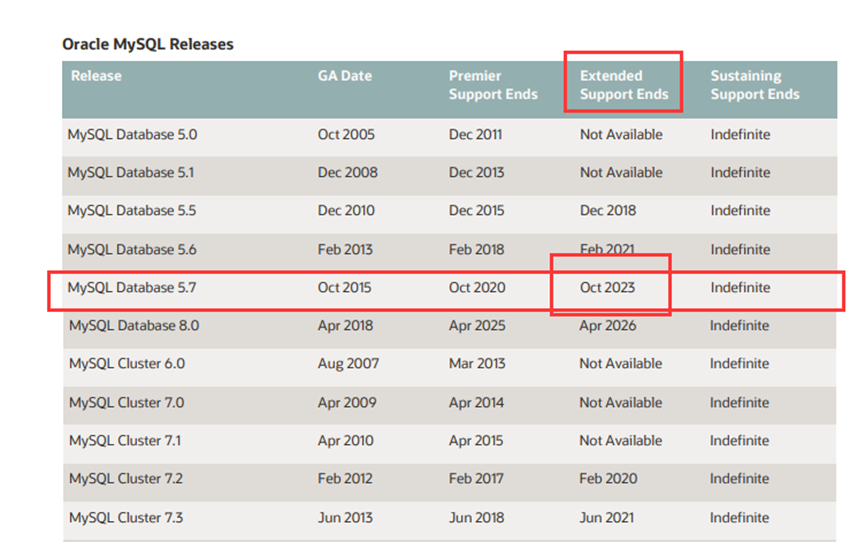Click 'Not Available' in MySQL Database 5.0 row
The image size is (865, 542).
(x=621, y=135)
